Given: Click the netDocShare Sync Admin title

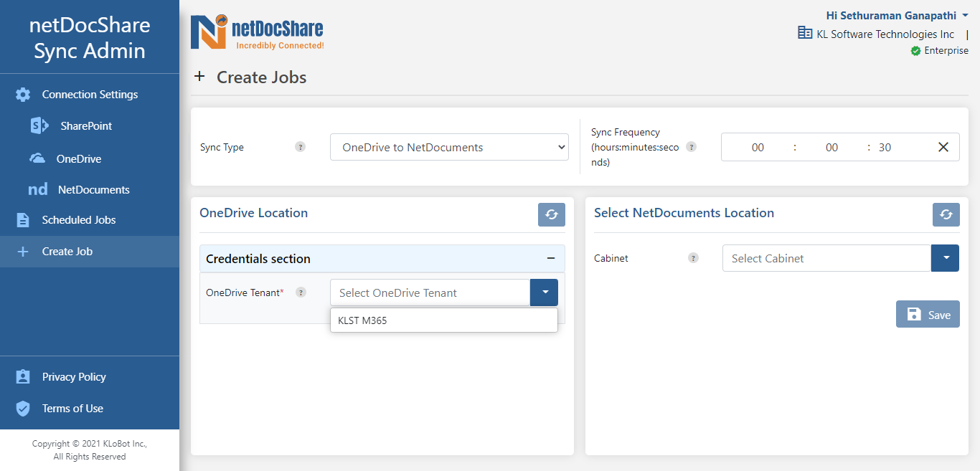Looking at the screenshot, I should coord(90,38).
